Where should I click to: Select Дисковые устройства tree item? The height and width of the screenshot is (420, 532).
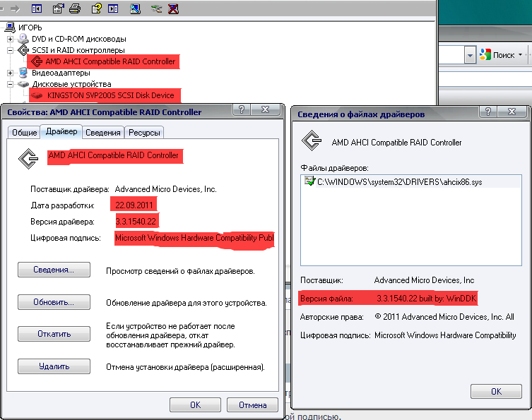(x=71, y=84)
